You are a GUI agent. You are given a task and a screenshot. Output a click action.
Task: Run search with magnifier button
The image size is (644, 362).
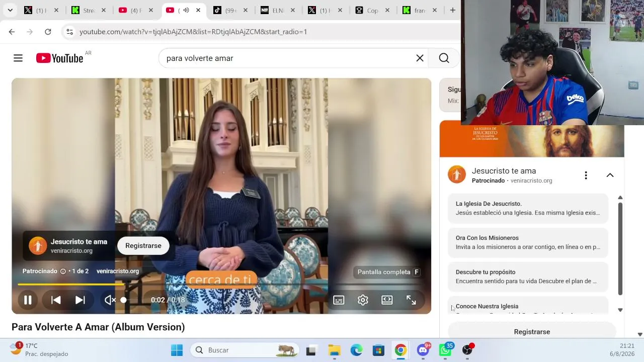pos(444,58)
